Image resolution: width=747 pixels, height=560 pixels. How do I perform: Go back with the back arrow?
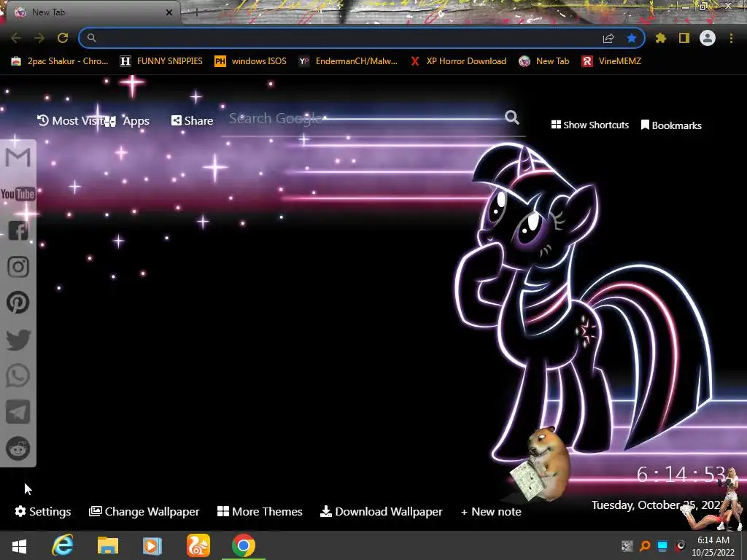16,38
